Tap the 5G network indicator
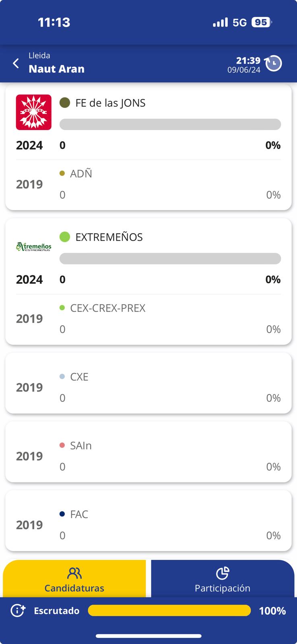This screenshot has height=644, width=297. pos(239,23)
